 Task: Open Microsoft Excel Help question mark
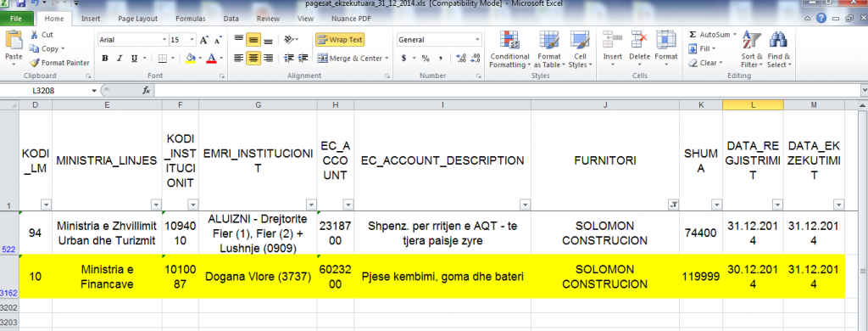821,19
